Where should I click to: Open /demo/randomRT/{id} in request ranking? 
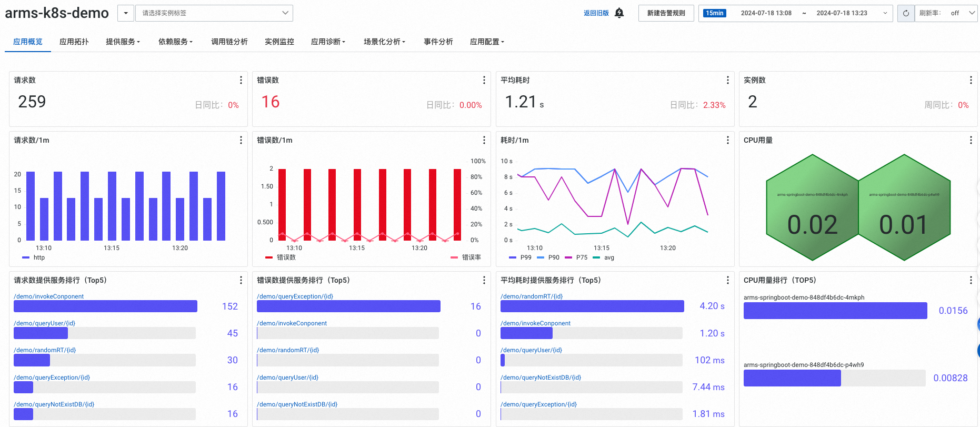45,350
